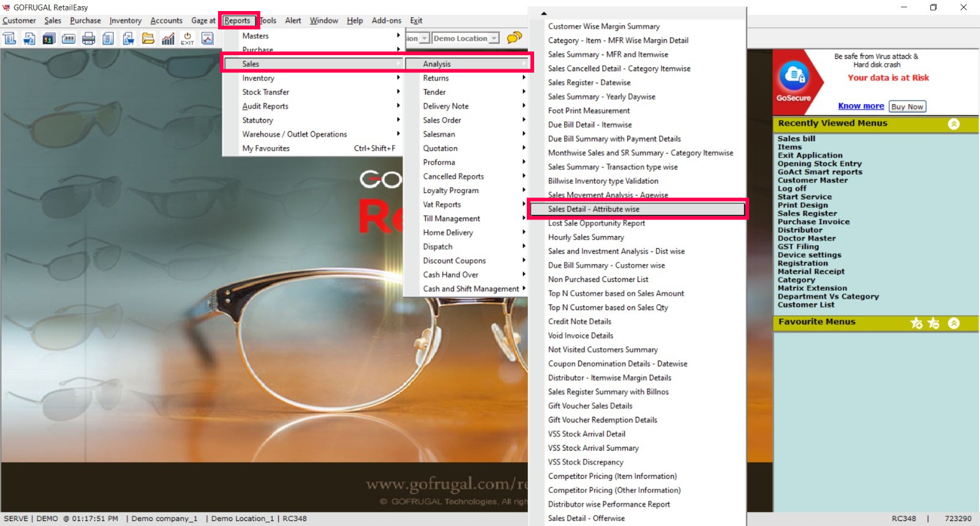Viewport: 980px width, 526px height.
Task: Click the line graph report toolbar icon
Action: 208,39
